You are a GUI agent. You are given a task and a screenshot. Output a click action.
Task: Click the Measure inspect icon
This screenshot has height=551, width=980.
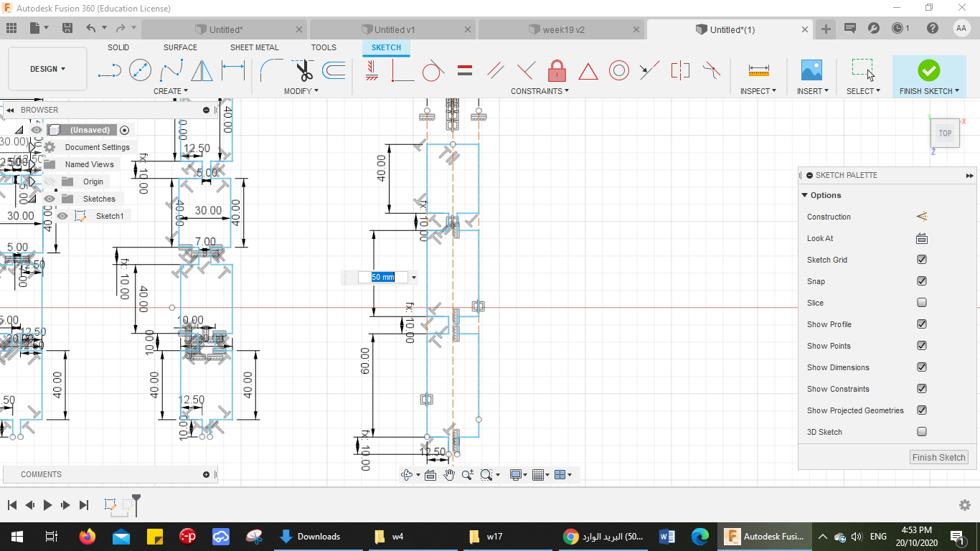point(758,70)
